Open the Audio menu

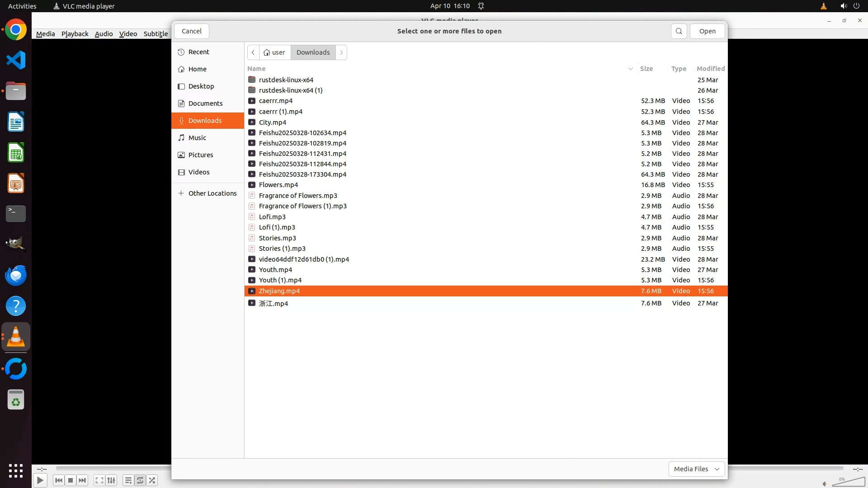(104, 34)
